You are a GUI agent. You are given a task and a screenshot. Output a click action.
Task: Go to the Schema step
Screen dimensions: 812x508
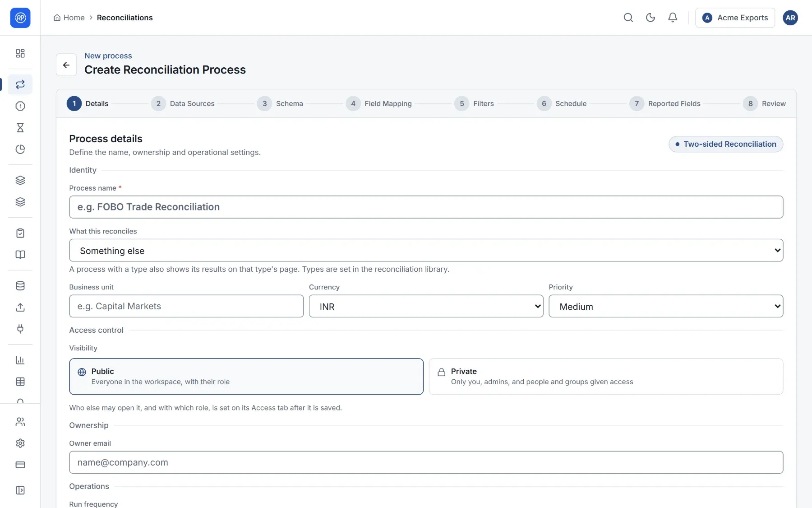tap(280, 103)
